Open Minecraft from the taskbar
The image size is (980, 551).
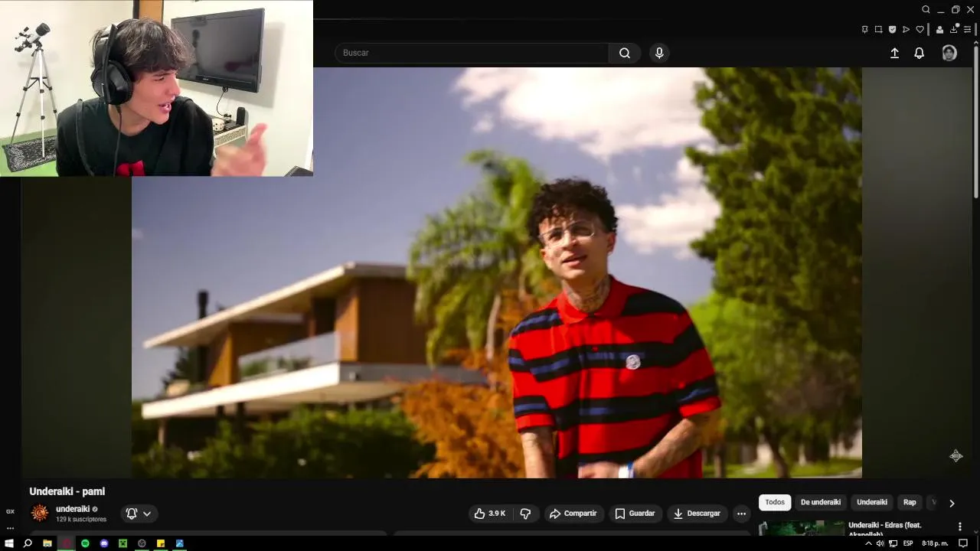[x=122, y=543]
